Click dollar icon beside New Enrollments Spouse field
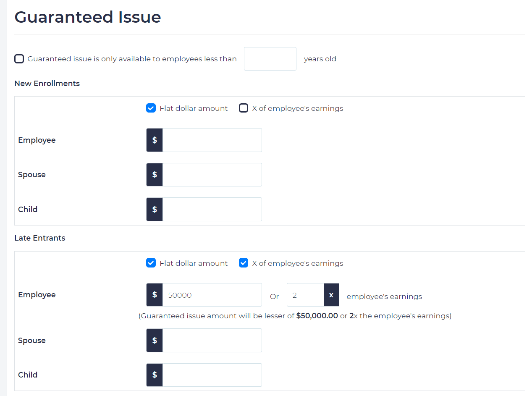532x396 pixels. [155, 175]
